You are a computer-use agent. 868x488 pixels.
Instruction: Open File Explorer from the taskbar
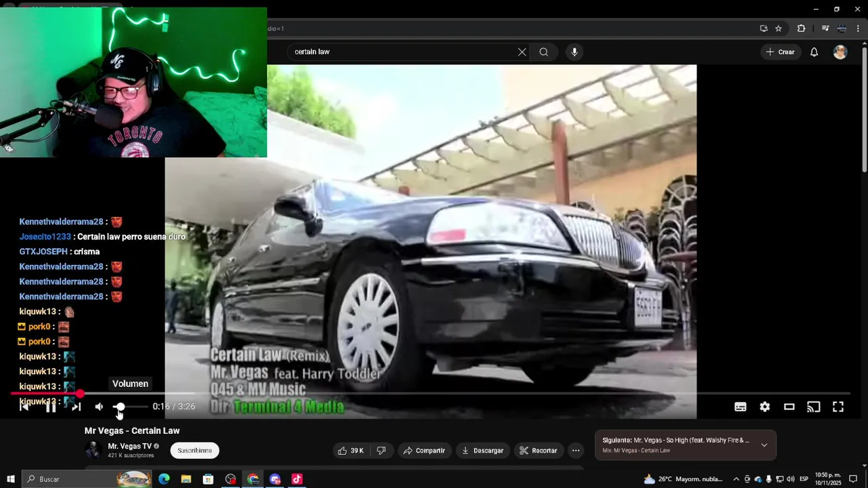(x=186, y=479)
